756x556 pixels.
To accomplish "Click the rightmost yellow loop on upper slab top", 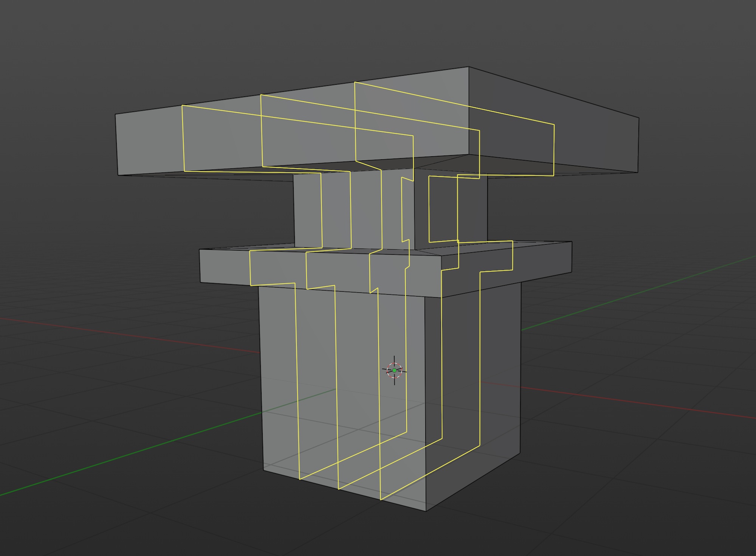I will point(454,103).
